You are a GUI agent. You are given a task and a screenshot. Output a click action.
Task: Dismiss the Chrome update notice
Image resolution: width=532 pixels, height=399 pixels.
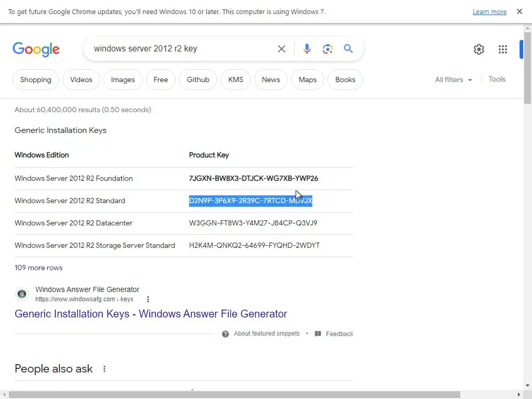[x=519, y=11]
